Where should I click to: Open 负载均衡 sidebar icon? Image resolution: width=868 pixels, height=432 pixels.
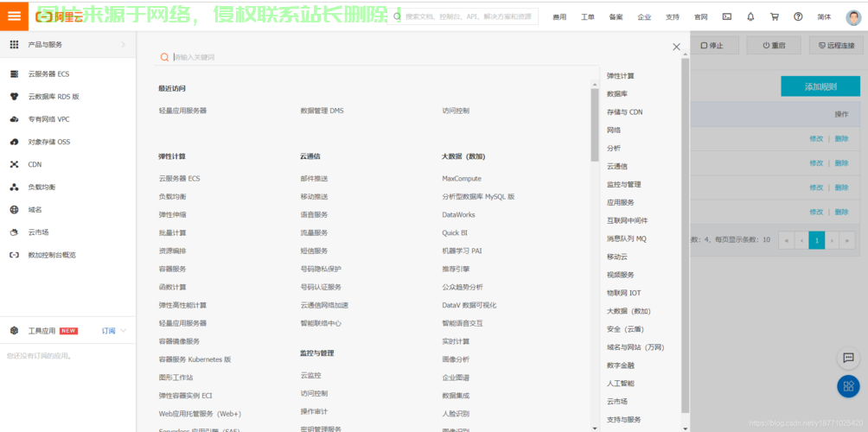15,187
